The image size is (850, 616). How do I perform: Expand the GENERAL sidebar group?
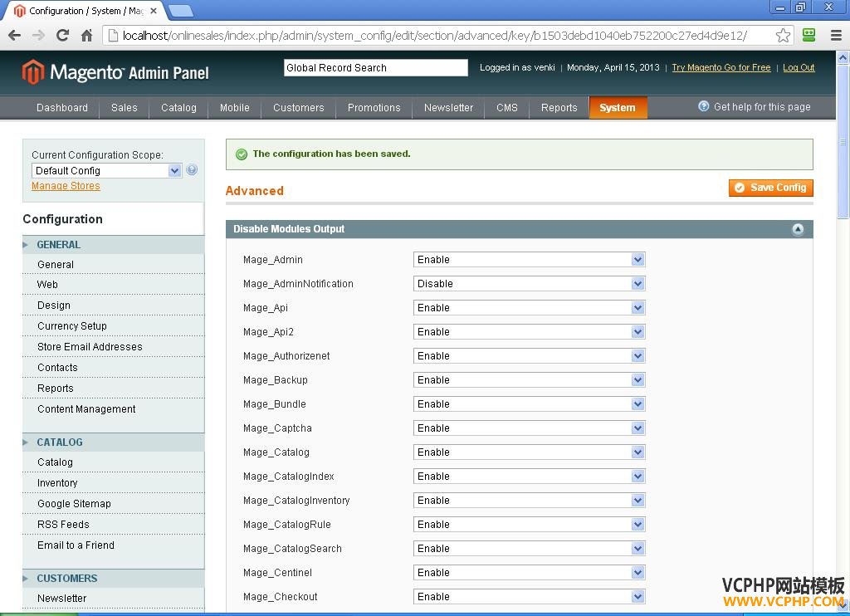tap(114, 245)
